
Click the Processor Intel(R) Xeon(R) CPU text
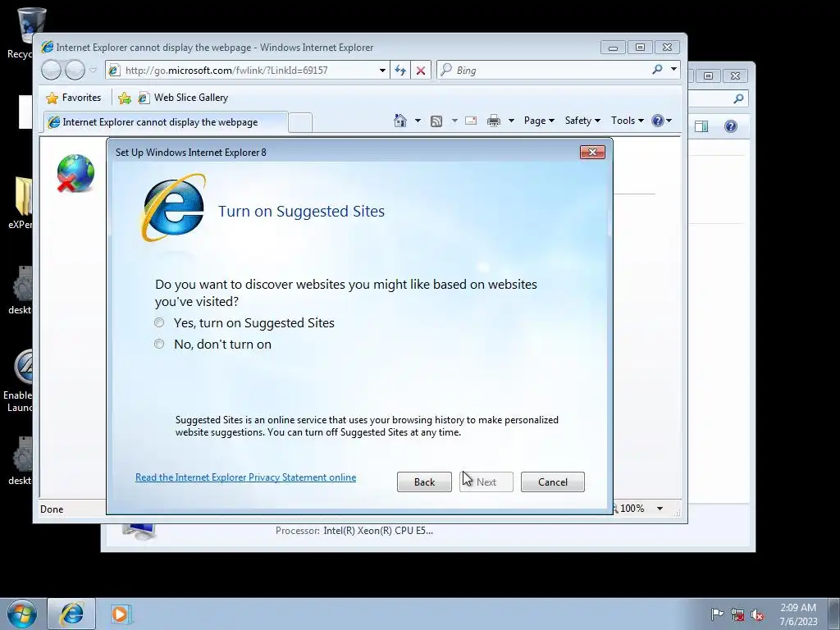click(x=354, y=531)
